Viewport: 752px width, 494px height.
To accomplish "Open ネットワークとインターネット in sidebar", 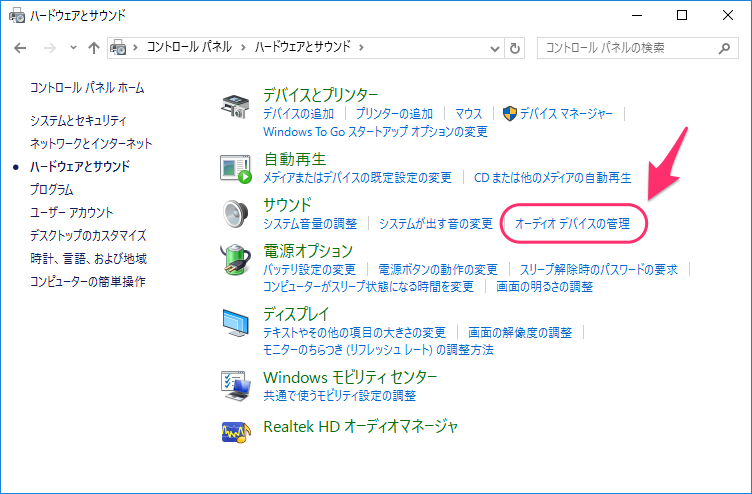I will (x=91, y=143).
